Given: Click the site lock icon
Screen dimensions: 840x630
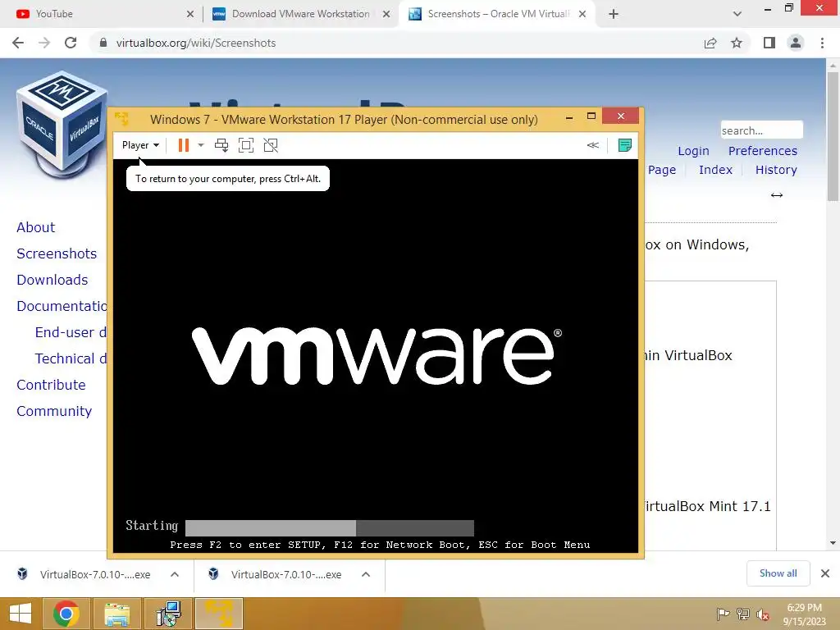Looking at the screenshot, I should tap(103, 43).
